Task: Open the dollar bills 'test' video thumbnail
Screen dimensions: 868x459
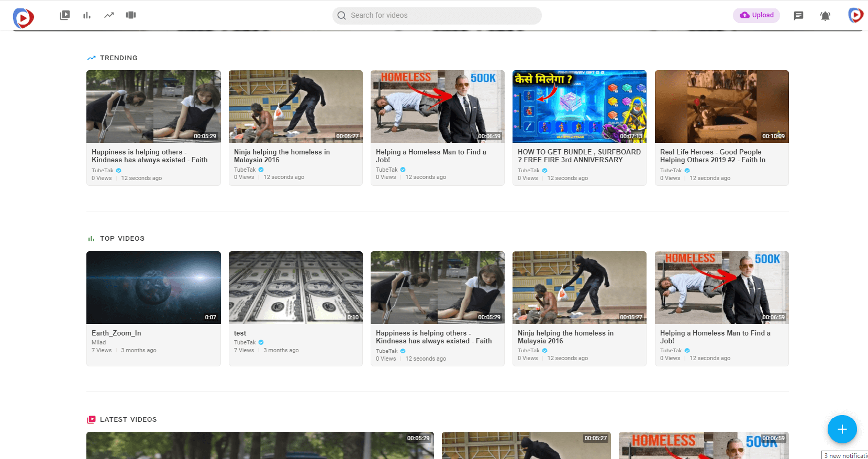Action: coord(295,287)
